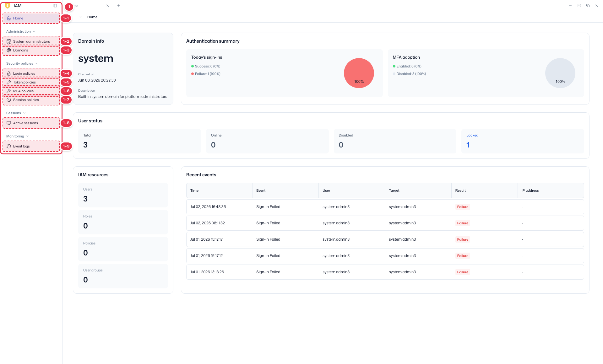The height and width of the screenshot is (364, 603).
Task: Click the User groups count card
Action: [123, 276]
